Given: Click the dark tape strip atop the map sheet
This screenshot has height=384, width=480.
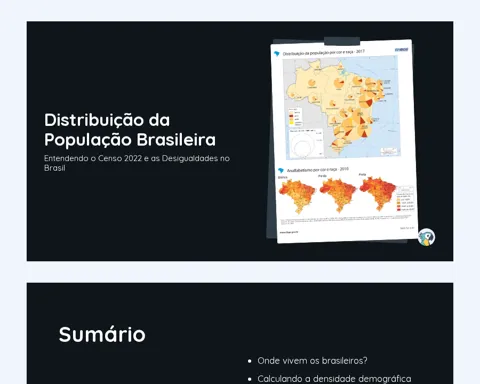Looking at the screenshot, I should click(x=342, y=41).
